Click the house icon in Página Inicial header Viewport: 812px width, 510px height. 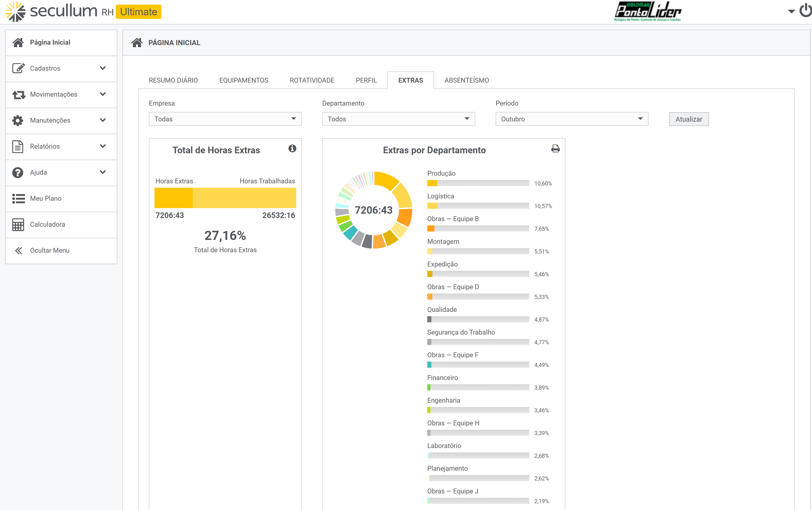pyautogui.click(x=137, y=43)
